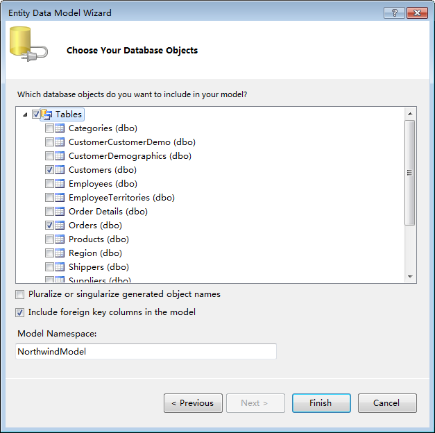Check the EmployeeTerritories (dbo) checkbox

(x=49, y=197)
